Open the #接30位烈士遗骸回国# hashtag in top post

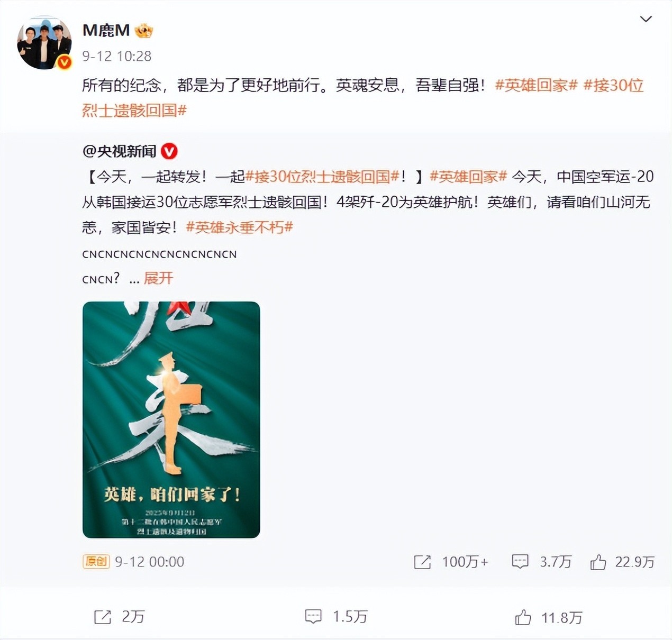click(362, 98)
